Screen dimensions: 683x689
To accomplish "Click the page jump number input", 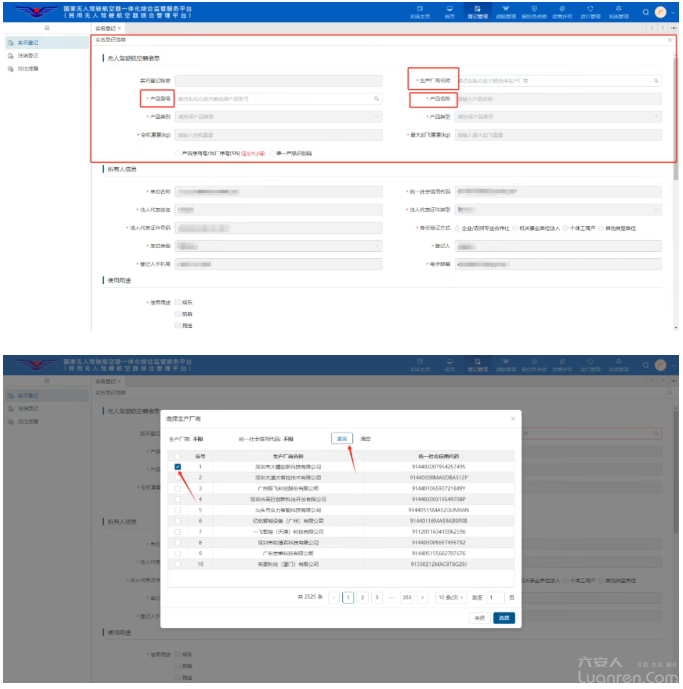I will click(495, 597).
